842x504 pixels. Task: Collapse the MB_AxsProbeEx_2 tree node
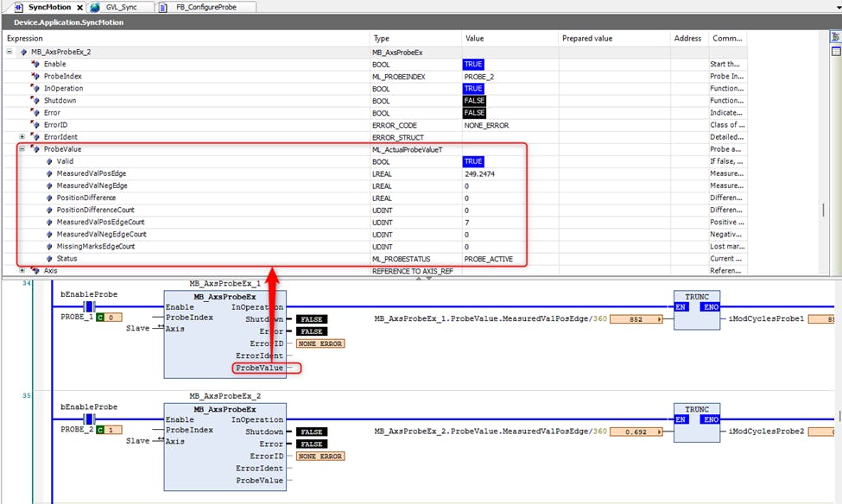pos(10,52)
